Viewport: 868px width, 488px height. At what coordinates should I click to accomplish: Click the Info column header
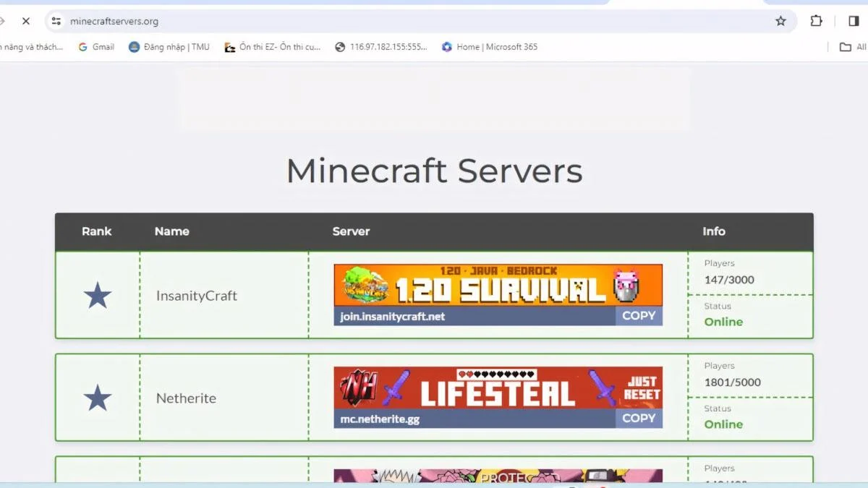click(713, 231)
